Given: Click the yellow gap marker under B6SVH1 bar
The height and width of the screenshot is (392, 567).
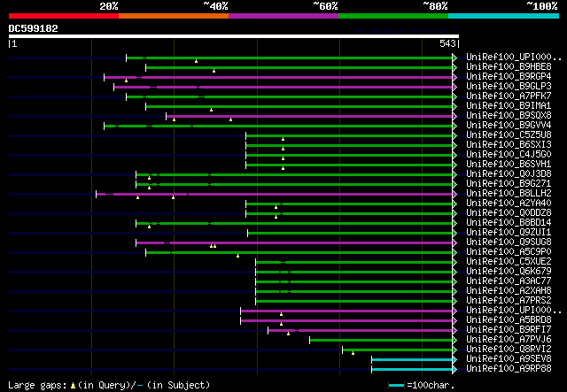Looking at the screenshot, I should point(283,168).
